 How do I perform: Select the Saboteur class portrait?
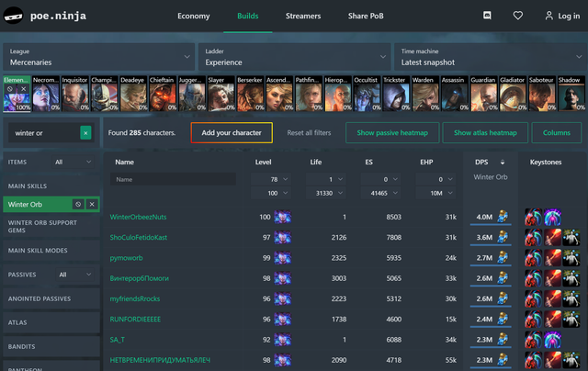(x=543, y=94)
